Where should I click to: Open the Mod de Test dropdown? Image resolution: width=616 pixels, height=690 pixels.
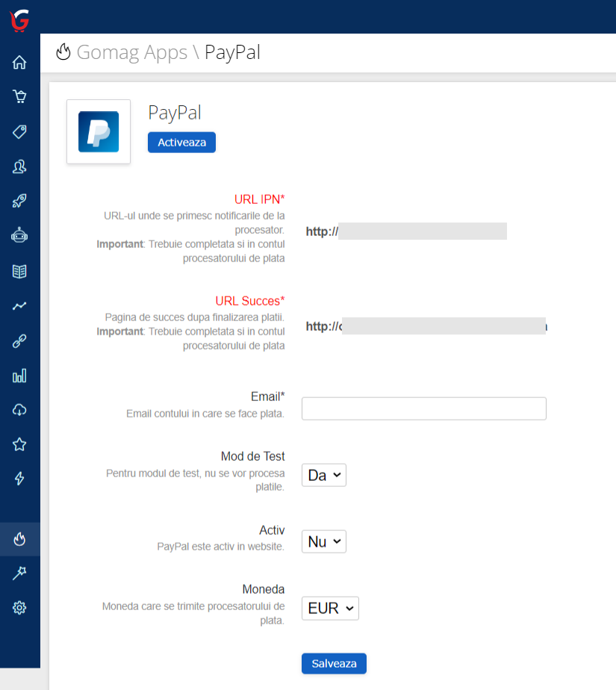click(323, 475)
